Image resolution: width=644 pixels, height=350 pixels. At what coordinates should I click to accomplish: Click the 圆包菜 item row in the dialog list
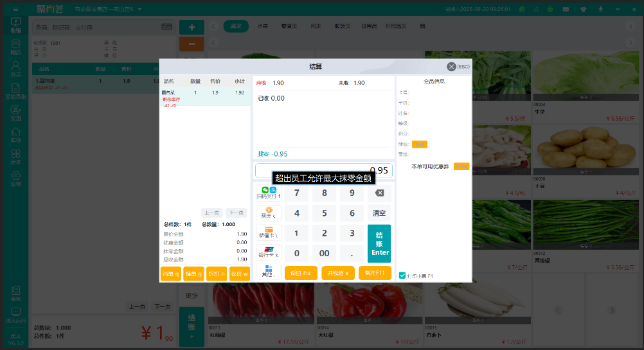[205, 96]
